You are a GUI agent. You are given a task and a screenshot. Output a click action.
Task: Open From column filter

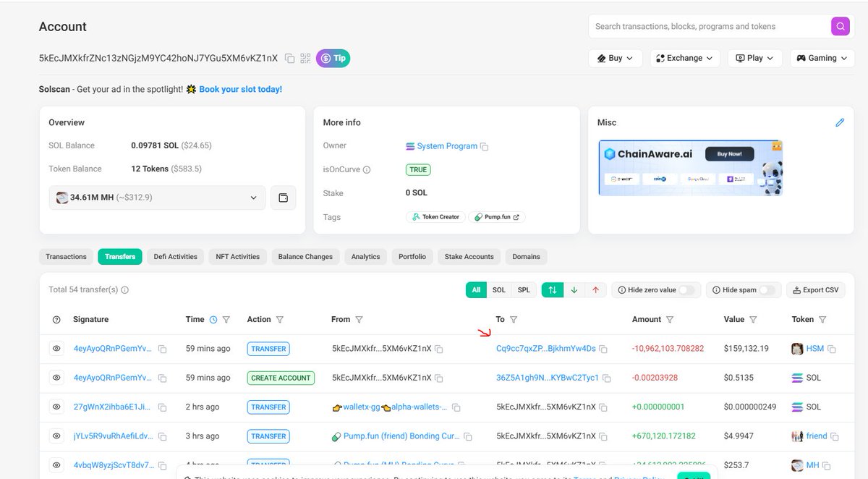pos(359,320)
